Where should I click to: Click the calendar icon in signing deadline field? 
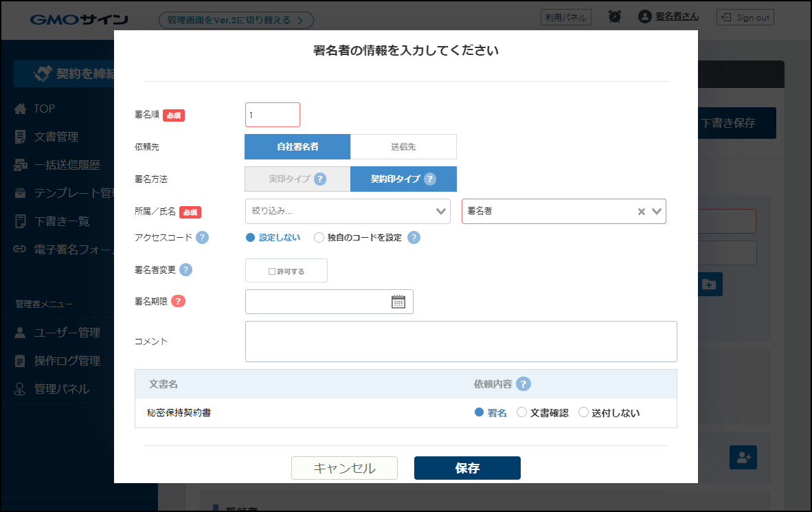(398, 302)
